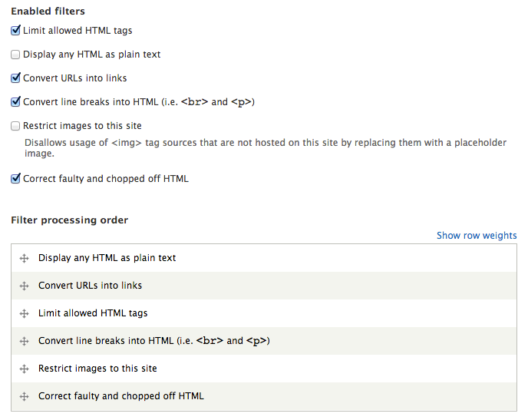Click drag handle for Limit allowed HTML tags row
The height and width of the screenshot is (420, 528).
coord(24,314)
